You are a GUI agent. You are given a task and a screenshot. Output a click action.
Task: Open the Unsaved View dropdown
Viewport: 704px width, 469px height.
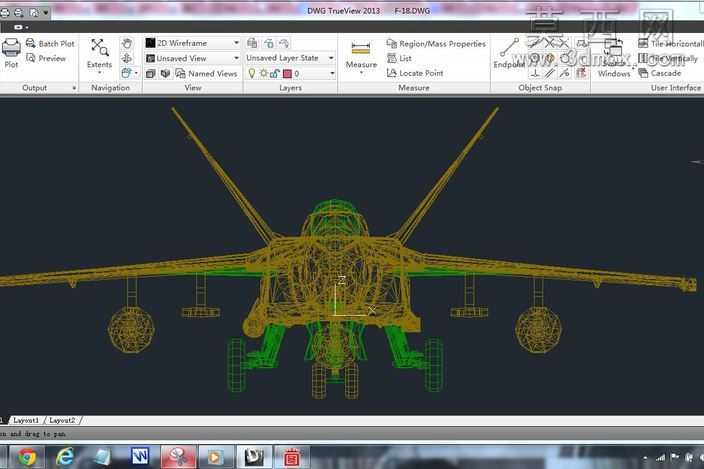(x=193, y=58)
